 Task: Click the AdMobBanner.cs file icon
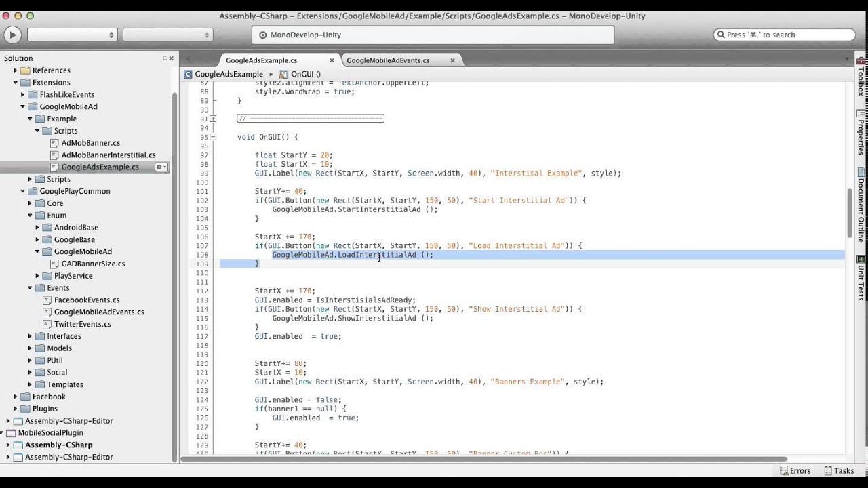[x=55, y=143]
